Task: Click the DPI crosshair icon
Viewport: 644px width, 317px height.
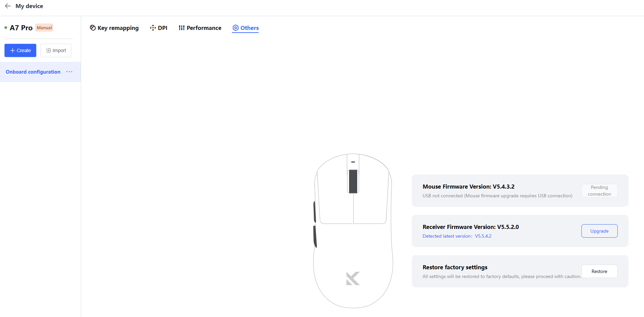Action: coord(153,28)
